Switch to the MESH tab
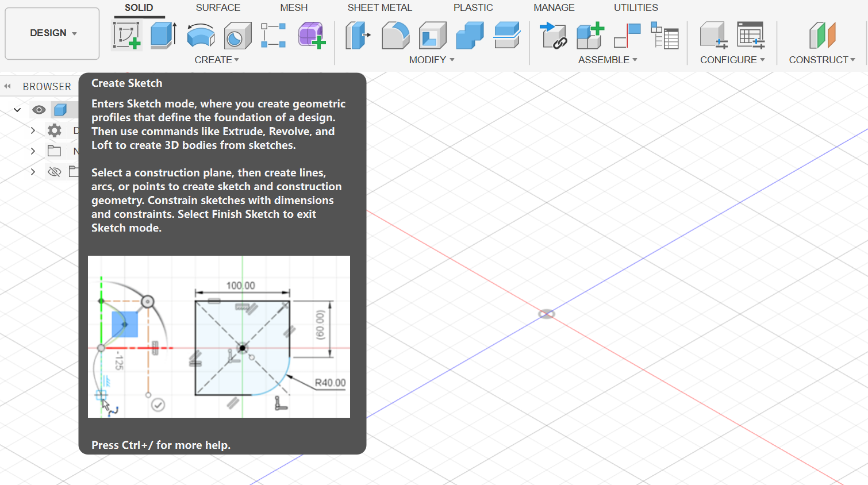This screenshot has width=868, height=485. point(294,7)
